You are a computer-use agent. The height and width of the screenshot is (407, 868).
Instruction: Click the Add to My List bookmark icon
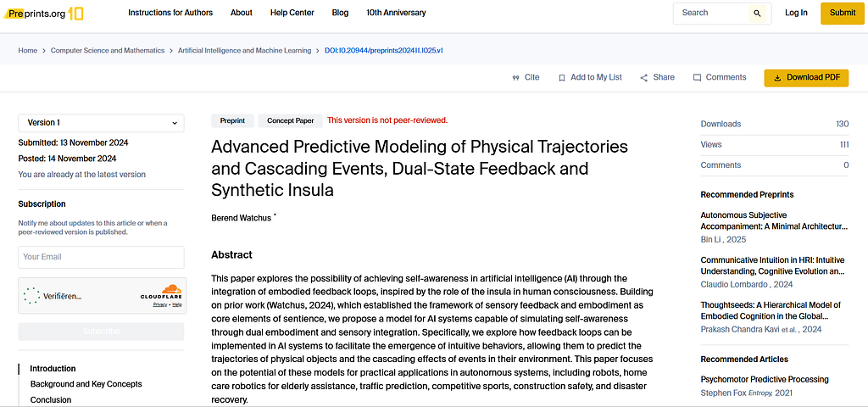[562, 78]
